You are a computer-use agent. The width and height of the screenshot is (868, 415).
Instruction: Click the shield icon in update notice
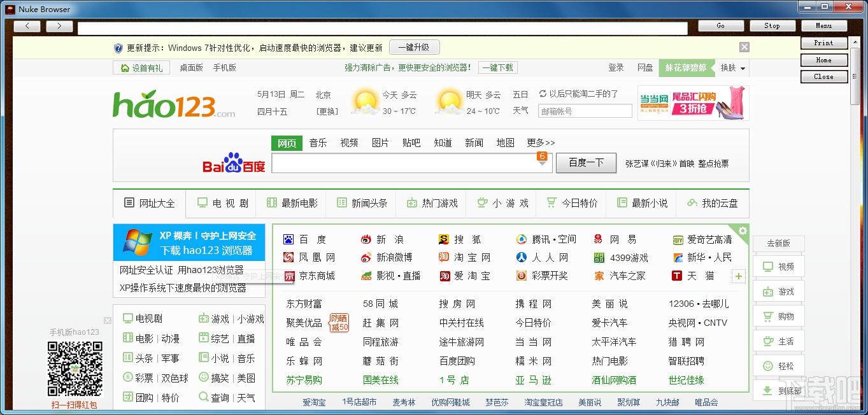coord(118,48)
